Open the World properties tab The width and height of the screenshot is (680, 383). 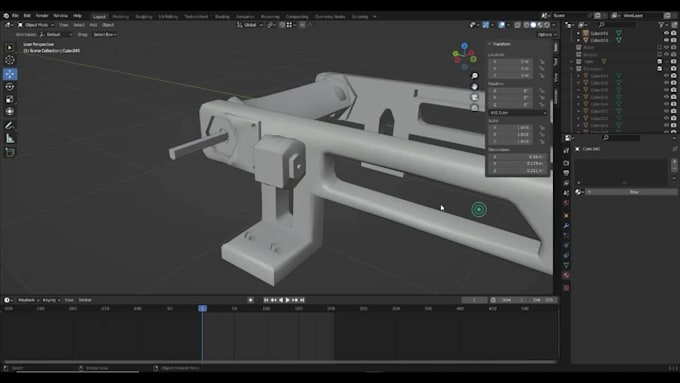(x=566, y=203)
